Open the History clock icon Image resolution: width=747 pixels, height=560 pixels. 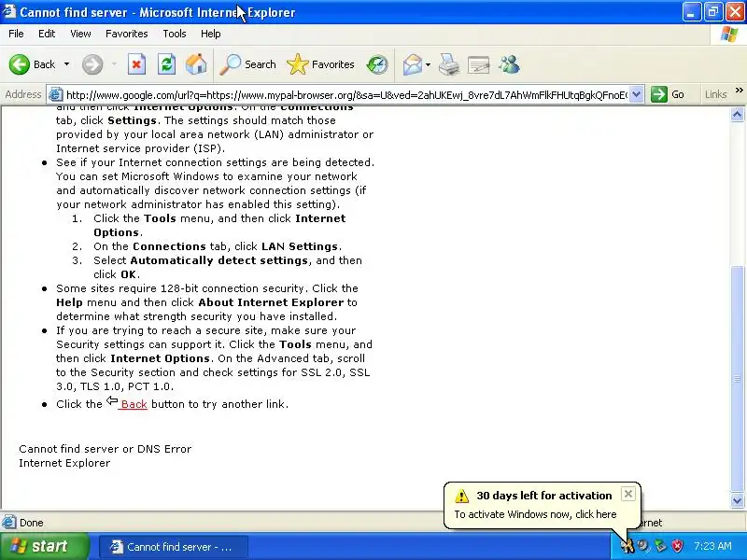click(377, 64)
